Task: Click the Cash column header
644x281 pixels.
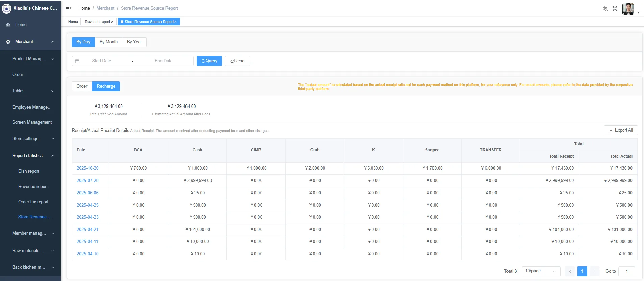Action: tap(197, 150)
